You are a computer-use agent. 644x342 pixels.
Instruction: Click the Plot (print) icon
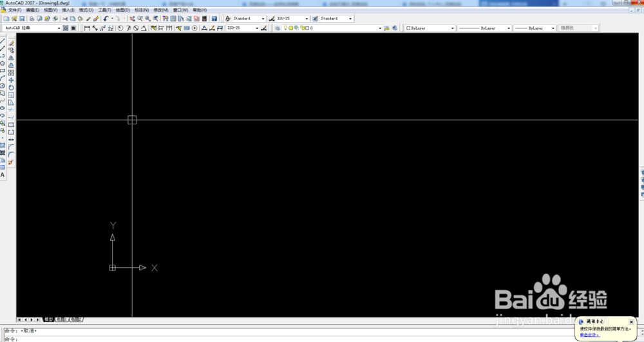32,19
